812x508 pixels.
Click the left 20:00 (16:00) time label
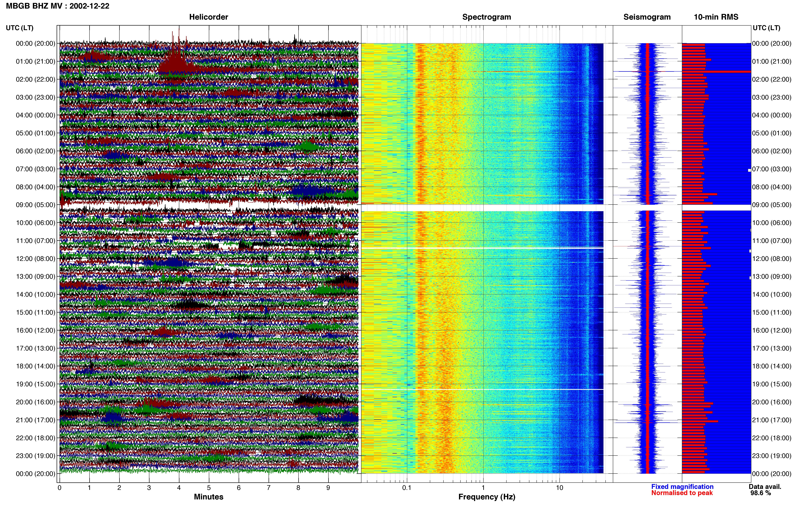pyautogui.click(x=36, y=402)
